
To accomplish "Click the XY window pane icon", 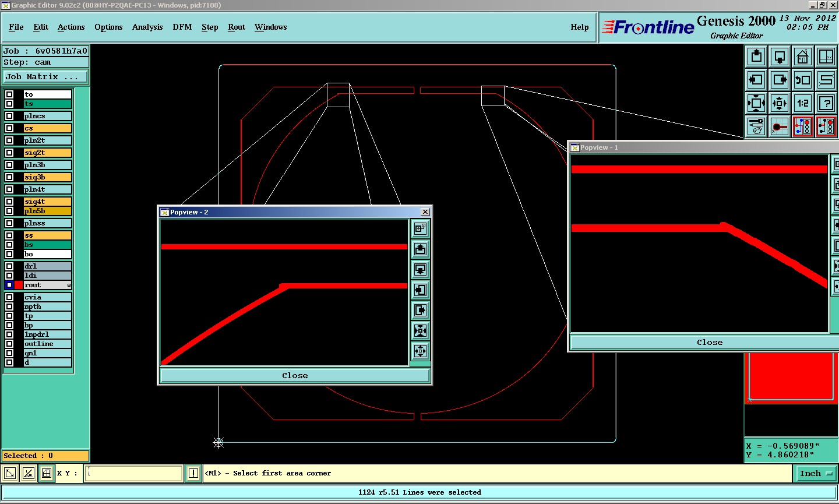I will [826, 57].
